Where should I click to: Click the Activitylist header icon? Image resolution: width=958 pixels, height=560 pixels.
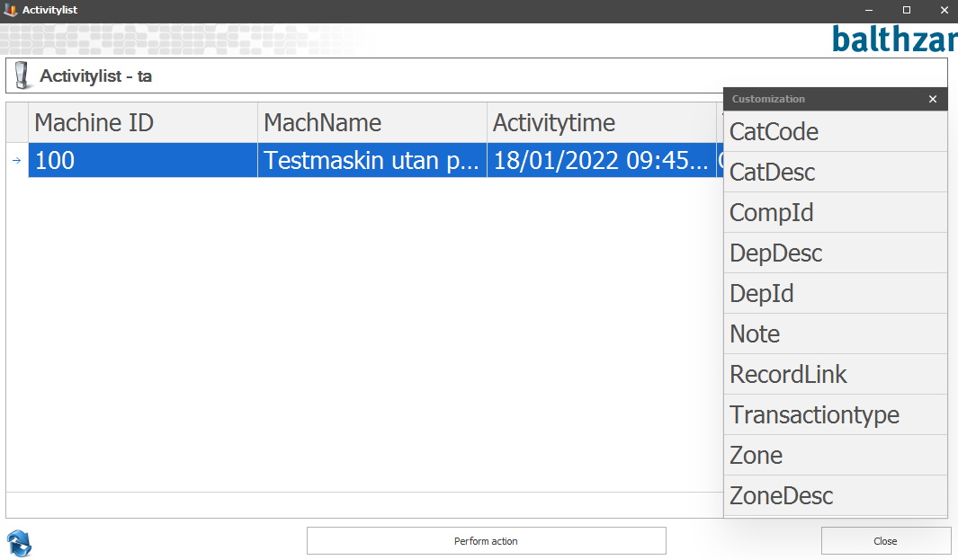(x=22, y=76)
